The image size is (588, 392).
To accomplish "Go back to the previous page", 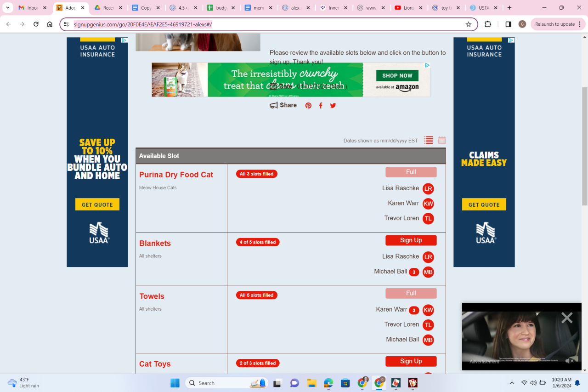I will pos(9,24).
